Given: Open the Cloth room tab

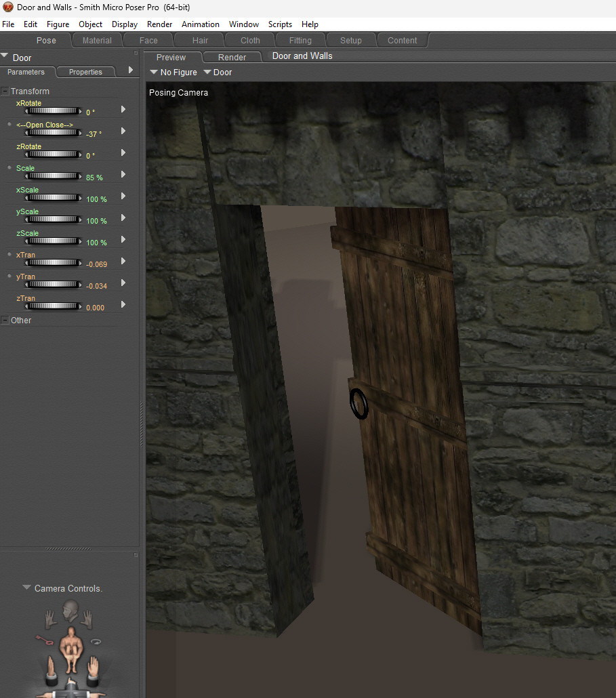Looking at the screenshot, I should point(250,41).
